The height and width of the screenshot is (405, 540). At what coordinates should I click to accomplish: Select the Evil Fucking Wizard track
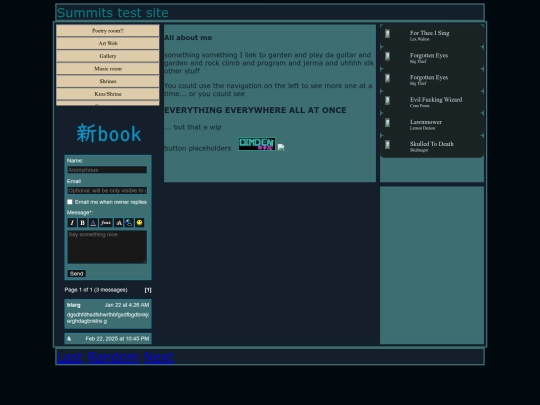click(x=432, y=102)
